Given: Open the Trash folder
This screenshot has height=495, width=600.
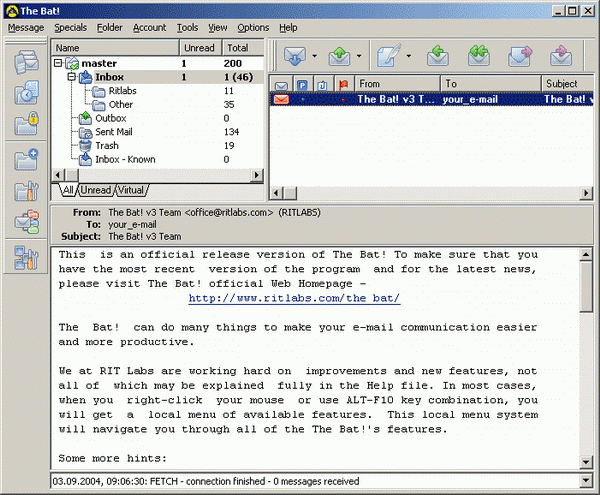Looking at the screenshot, I should 107,146.
